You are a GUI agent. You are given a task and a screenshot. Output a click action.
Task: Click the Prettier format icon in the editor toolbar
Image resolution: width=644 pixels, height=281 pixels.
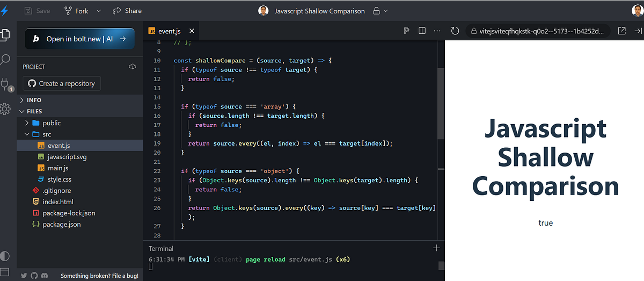click(406, 31)
